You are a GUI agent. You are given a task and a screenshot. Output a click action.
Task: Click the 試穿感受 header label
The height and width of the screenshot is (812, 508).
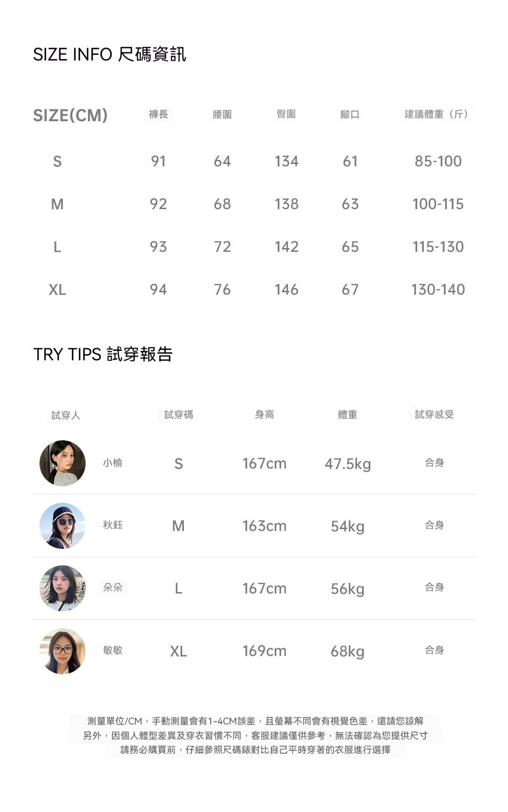pos(434,414)
